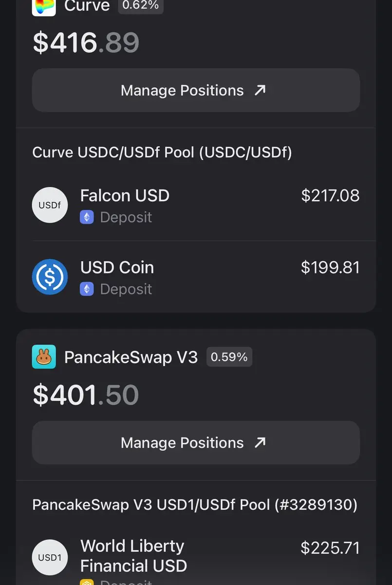This screenshot has width=392, height=585.
Task: Tap the Curve protocol rainbow logo
Action: coord(44,8)
